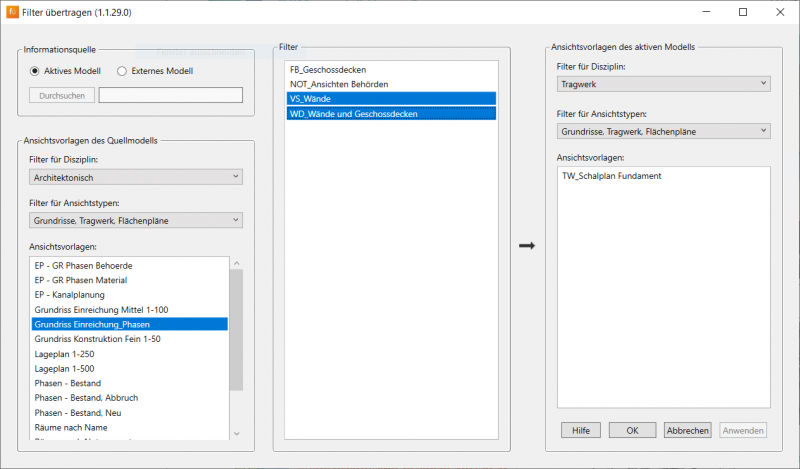Open the source Disziplin dropdown showing Architektonisch
This screenshot has height=469, width=800.
135,177
